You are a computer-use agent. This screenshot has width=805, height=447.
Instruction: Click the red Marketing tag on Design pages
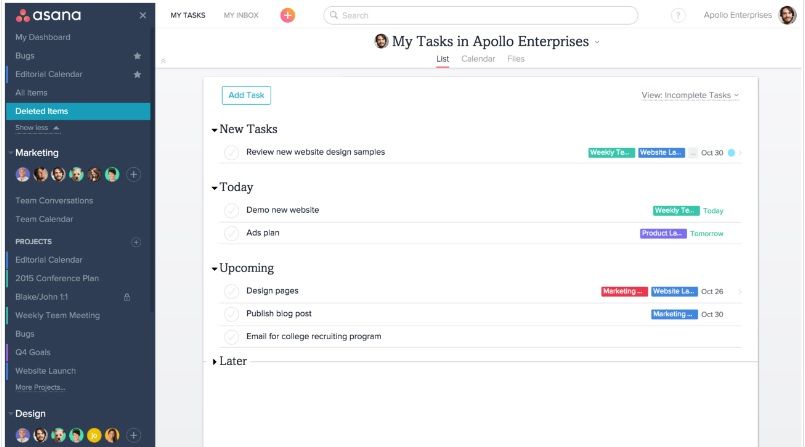(623, 291)
